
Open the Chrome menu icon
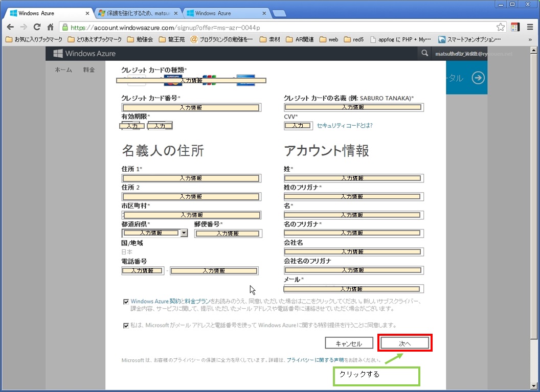pyautogui.click(x=530, y=27)
